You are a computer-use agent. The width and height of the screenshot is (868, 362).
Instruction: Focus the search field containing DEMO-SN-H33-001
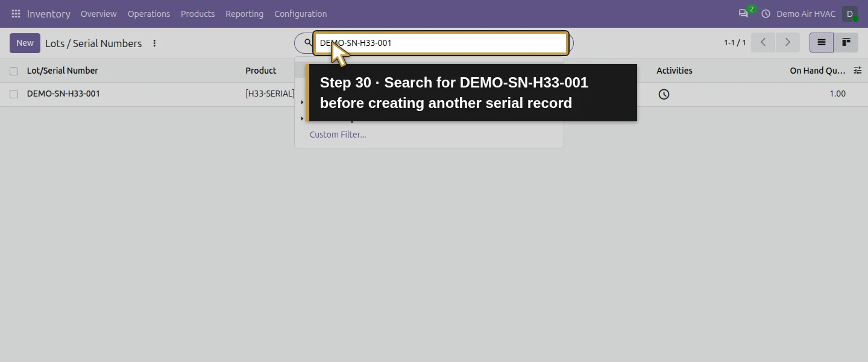pyautogui.click(x=441, y=43)
